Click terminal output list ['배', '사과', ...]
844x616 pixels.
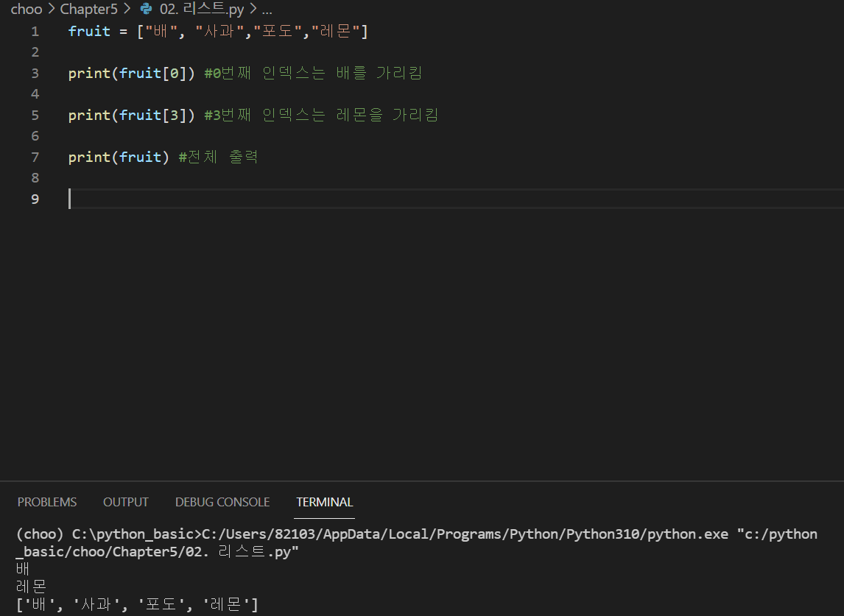click(x=137, y=604)
